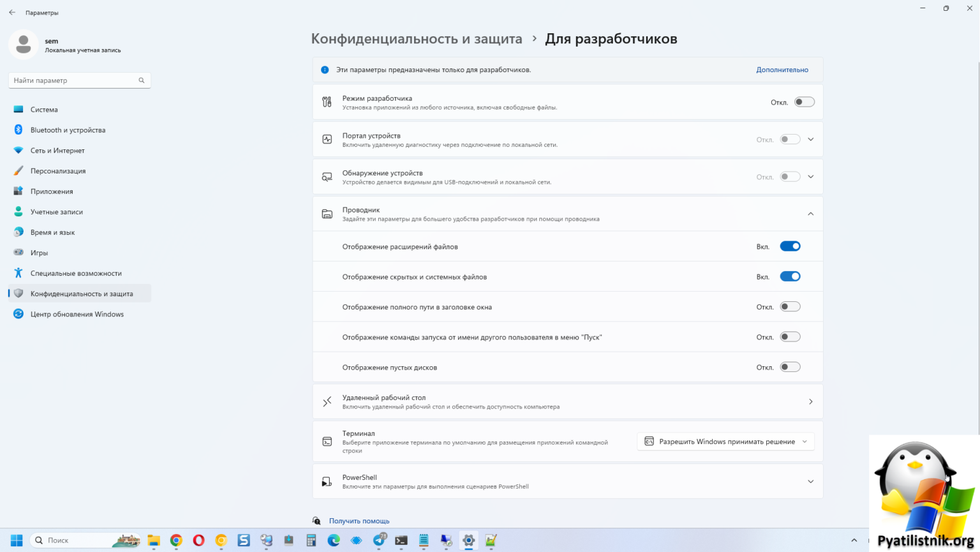The width and height of the screenshot is (980, 552).
Task: Click the search magnifier icon in settings
Action: [142, 80]
